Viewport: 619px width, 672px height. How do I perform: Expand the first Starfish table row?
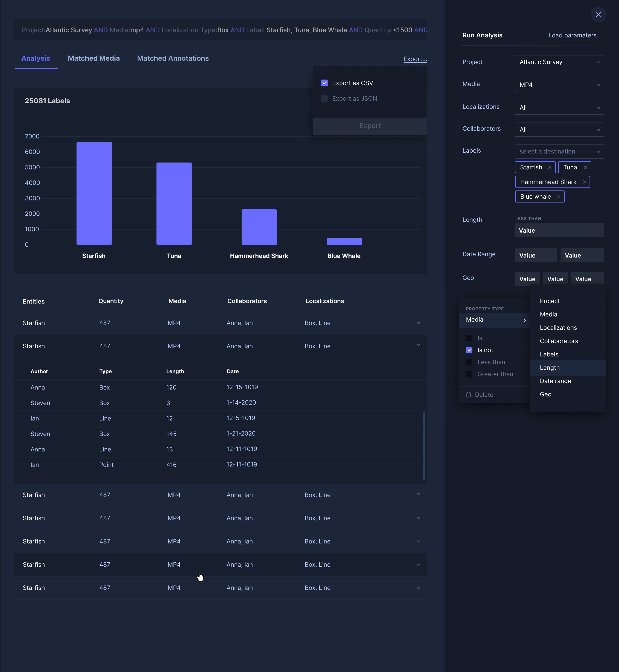point(418,323)
